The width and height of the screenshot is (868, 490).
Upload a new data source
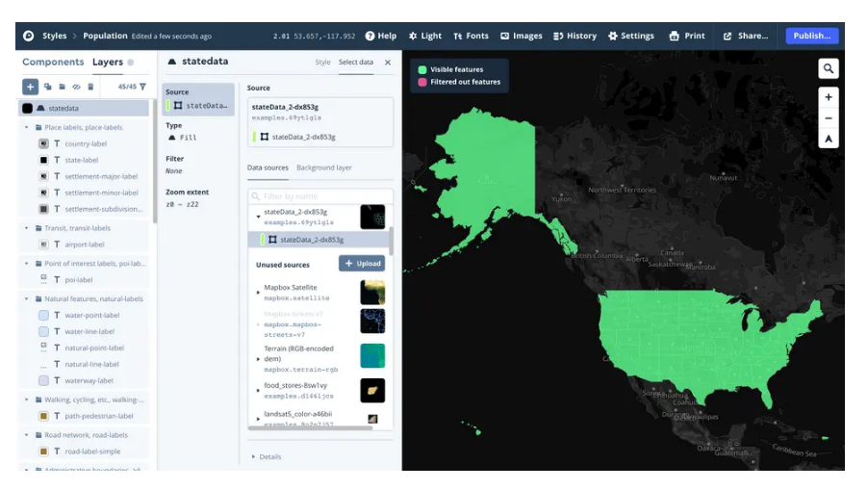click(x=362, y=264)
